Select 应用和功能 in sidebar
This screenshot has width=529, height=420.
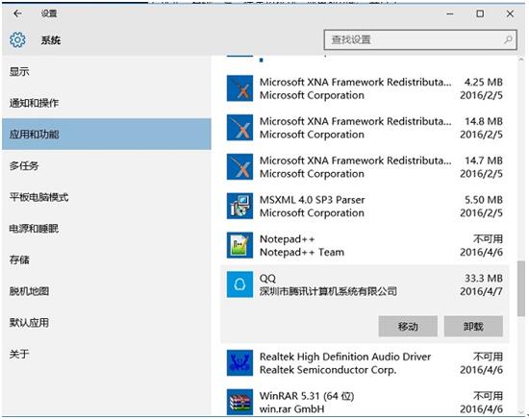coord(107,135)
